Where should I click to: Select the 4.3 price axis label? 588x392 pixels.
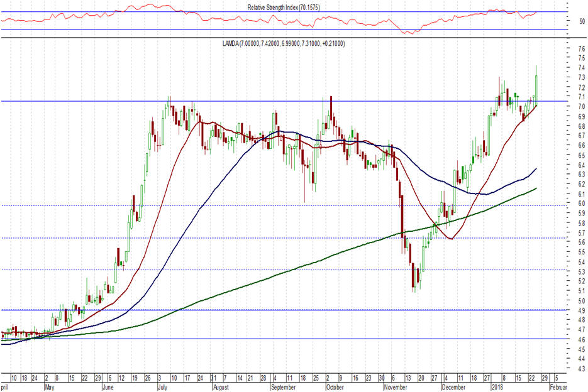click(x=581, y=368)
